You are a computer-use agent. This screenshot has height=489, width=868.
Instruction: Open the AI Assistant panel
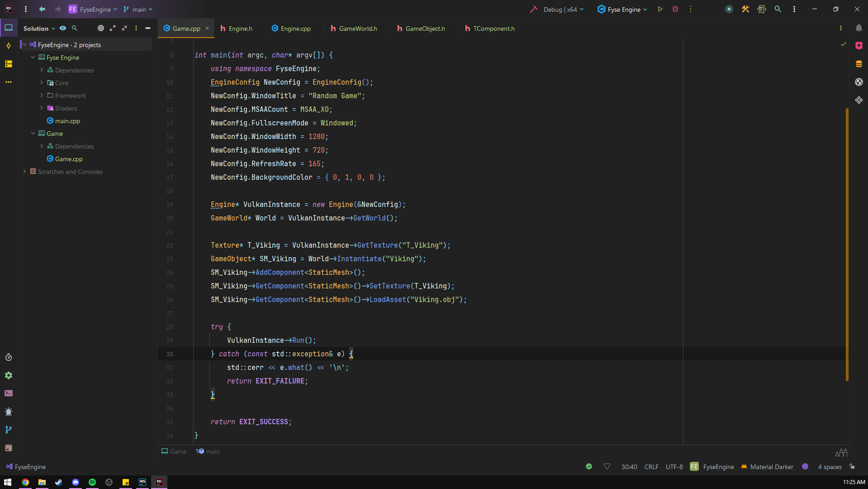click(860, 45)
